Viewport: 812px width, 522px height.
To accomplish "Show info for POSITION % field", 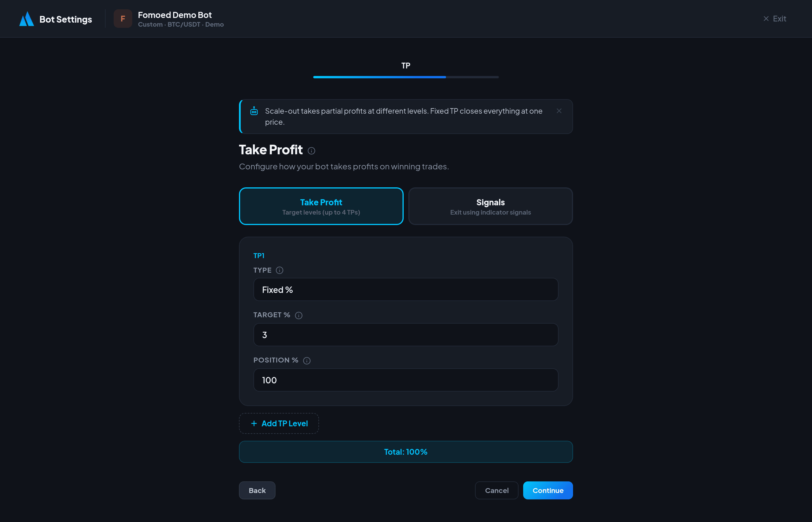I will click(x=306, y=360).
